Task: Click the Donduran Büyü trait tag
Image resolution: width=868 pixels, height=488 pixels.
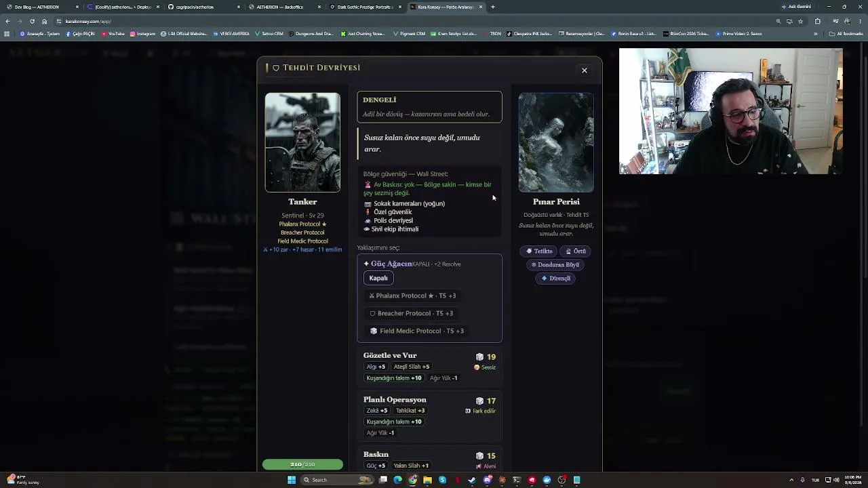Action: click(555, 264)
